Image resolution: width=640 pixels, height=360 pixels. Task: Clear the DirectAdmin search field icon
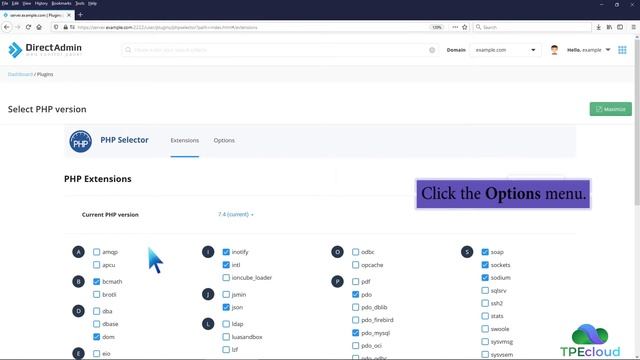tap(432, 50)
